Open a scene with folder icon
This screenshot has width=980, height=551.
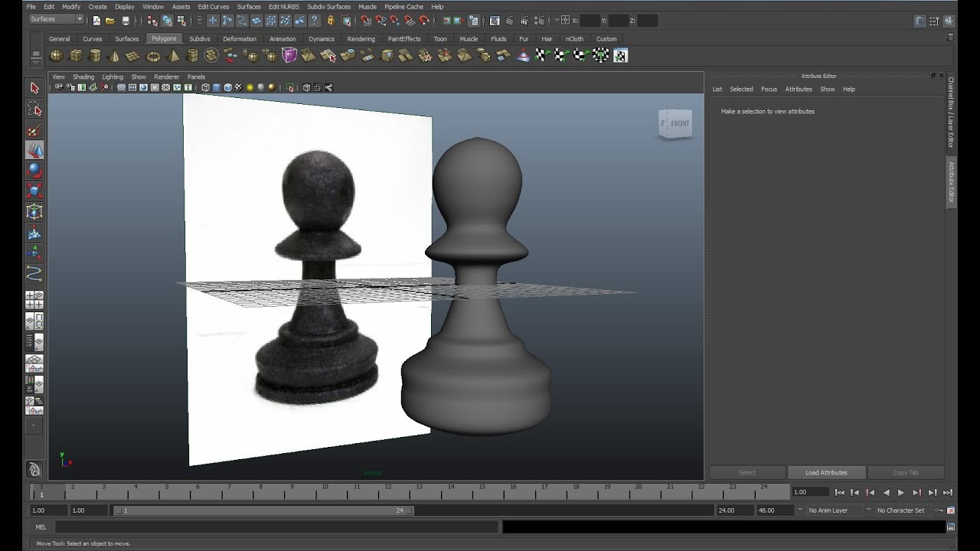[x=110, y=21]
